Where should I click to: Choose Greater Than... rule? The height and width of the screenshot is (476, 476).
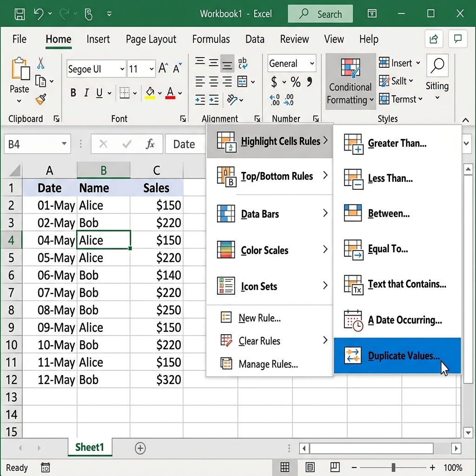tap(397, 143)
